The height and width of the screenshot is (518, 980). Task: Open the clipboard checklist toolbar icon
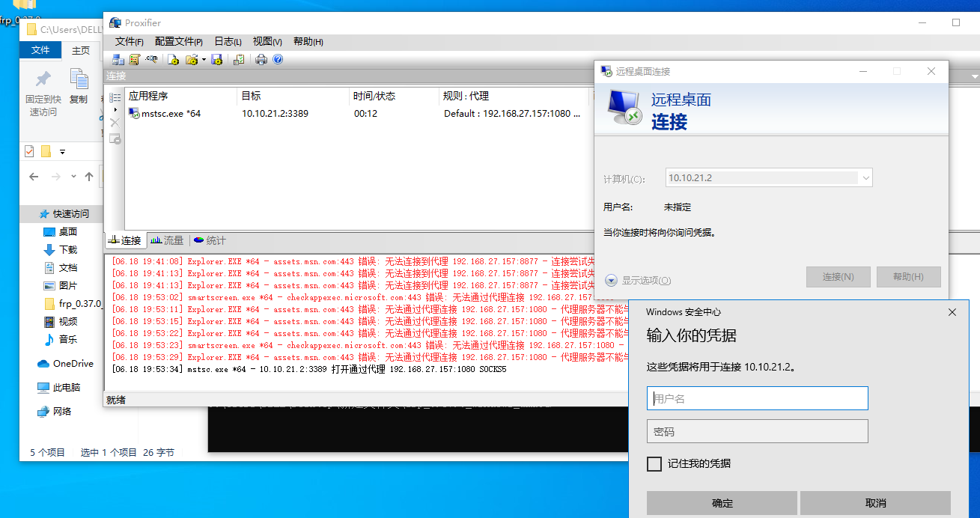pos(239,59)
